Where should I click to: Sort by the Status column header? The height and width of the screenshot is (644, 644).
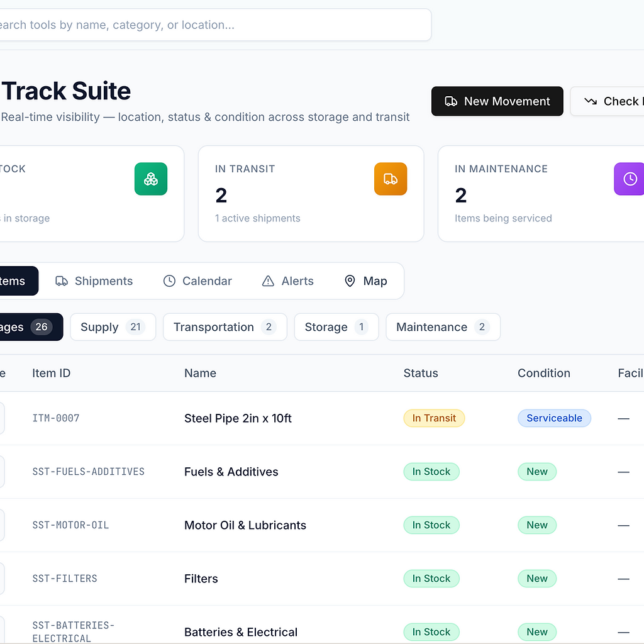tap(421, 373)
